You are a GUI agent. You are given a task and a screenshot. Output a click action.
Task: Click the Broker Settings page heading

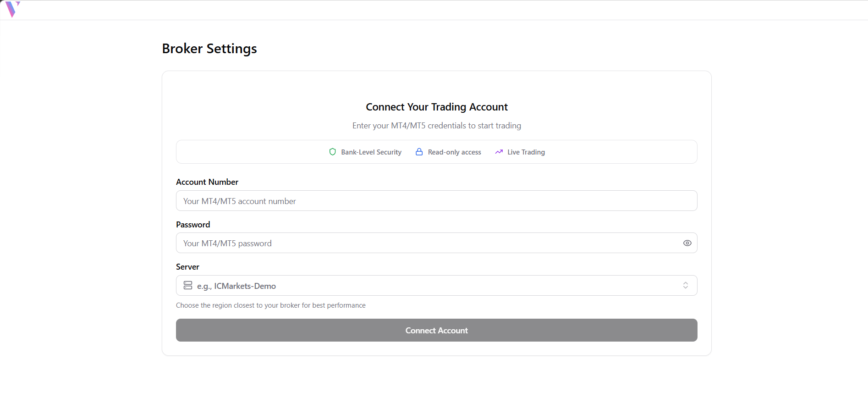209,49
